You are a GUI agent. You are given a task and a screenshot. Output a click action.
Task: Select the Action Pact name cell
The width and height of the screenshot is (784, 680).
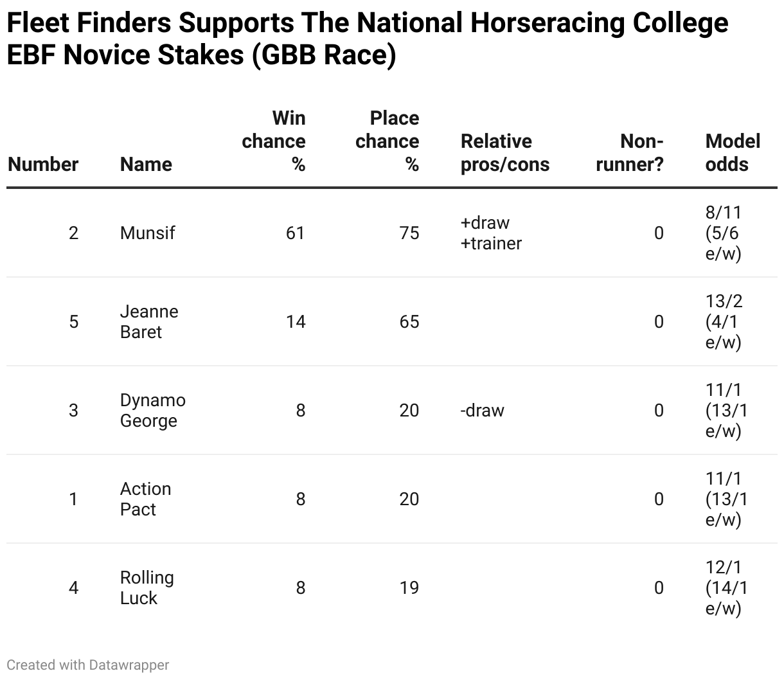click(145, 499)
